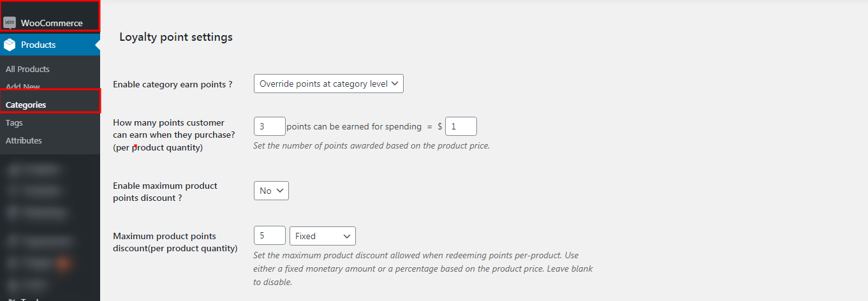Click the 'Maximum product points discount' label
868x301 pixels.
175,242
